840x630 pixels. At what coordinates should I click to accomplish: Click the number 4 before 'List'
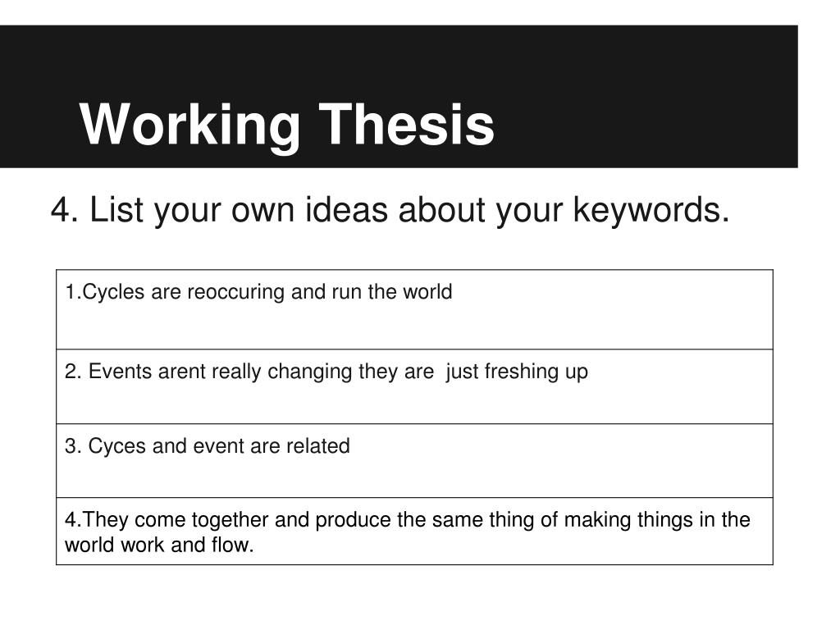point(61,210)
